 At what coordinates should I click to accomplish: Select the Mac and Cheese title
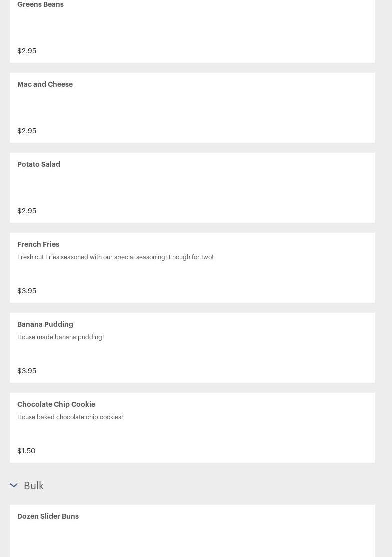tap(45, 84)
